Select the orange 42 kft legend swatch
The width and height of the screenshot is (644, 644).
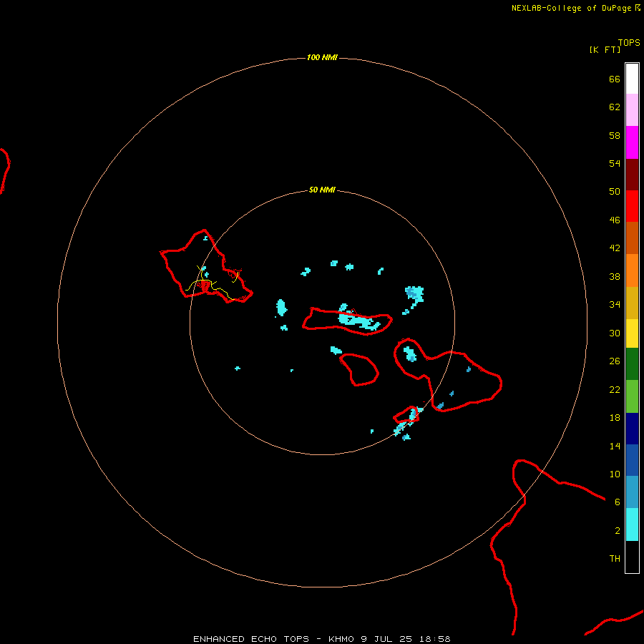point(632,270)
